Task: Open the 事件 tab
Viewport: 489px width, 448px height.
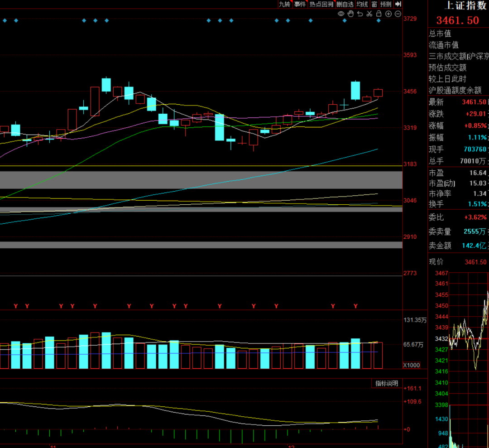Action: pyautogui.click(x=300, y=4)
